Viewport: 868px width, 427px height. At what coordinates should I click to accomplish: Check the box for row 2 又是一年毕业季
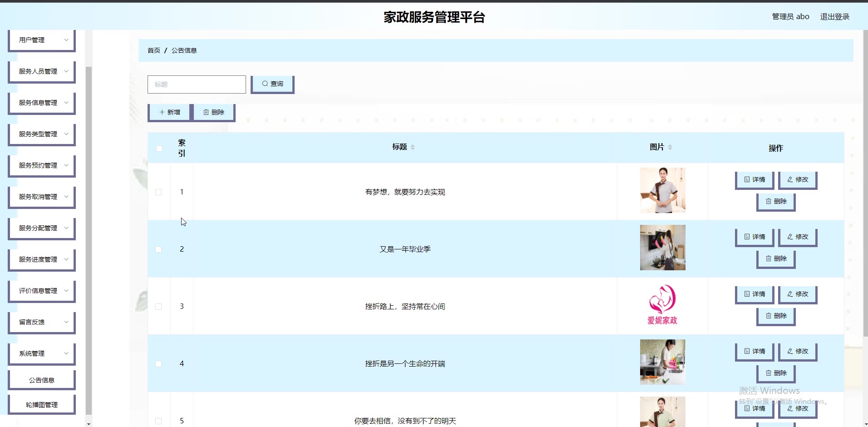coord(158,249)
